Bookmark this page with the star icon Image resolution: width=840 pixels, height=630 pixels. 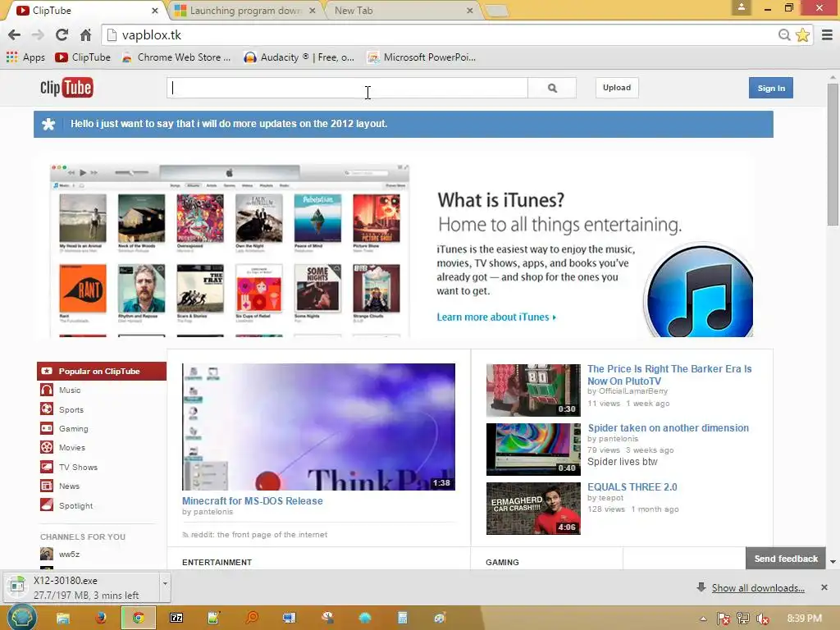coord(802,35)
